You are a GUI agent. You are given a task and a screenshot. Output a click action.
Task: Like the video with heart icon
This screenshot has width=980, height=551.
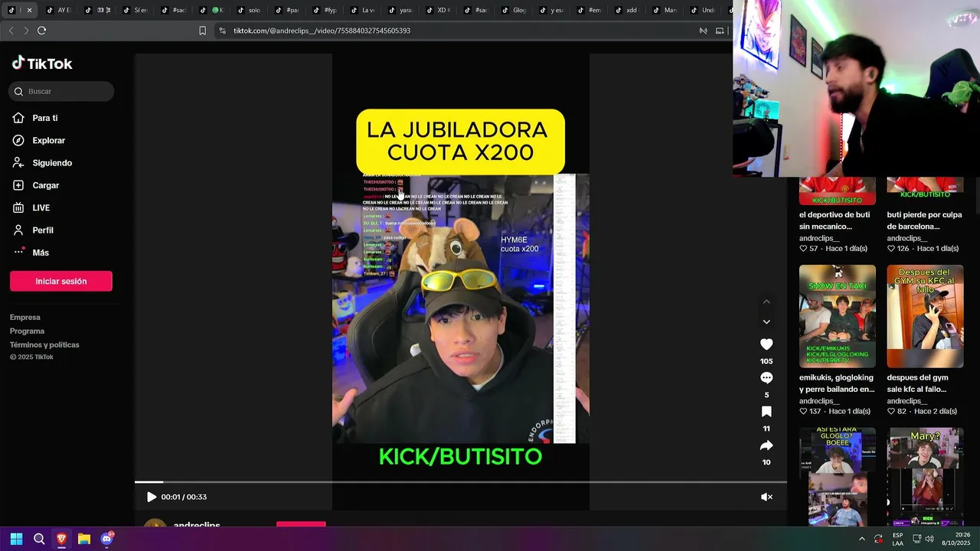766,344
